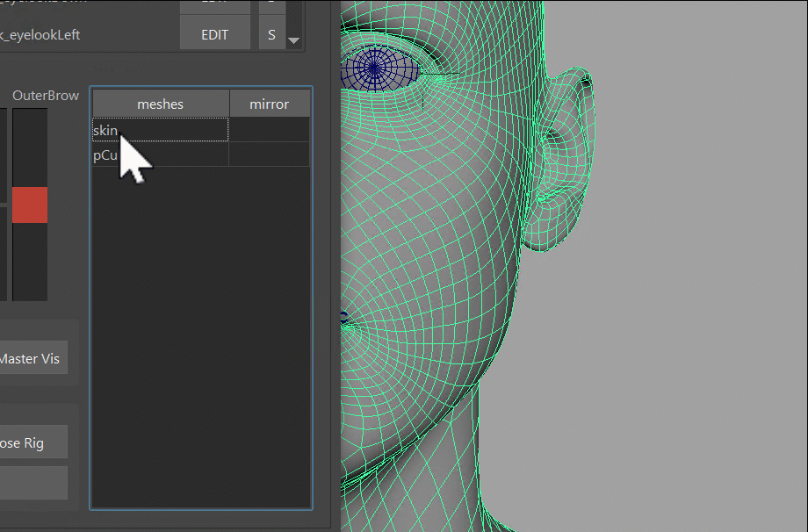808x532 pixels.
Task: Click the meshes column header
Action: pyautogui.click(x=161, y=104)
